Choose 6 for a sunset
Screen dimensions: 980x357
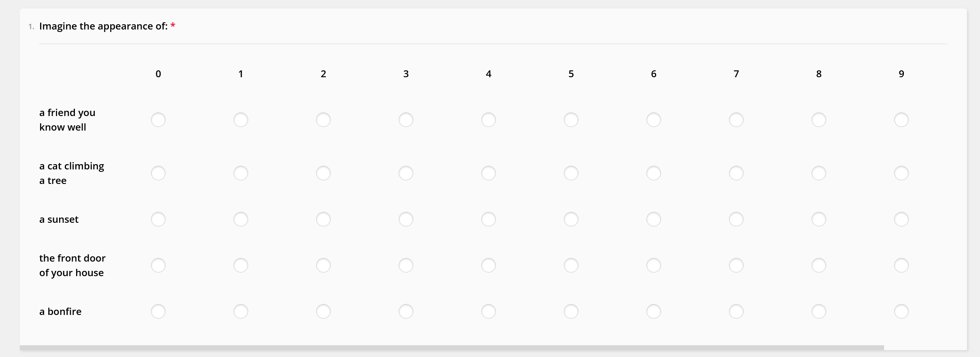(x=654, y=219)
